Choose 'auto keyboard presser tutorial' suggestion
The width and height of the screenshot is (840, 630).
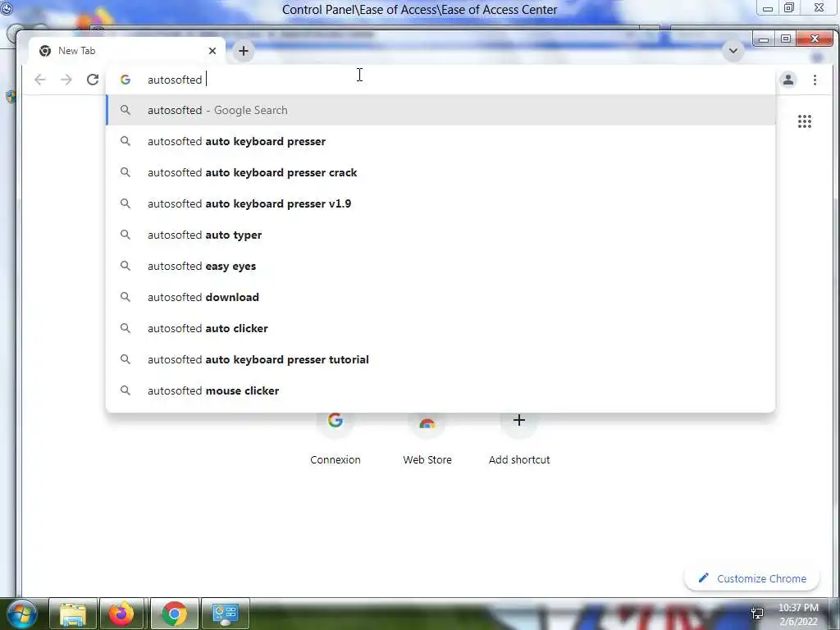[441, 359]
